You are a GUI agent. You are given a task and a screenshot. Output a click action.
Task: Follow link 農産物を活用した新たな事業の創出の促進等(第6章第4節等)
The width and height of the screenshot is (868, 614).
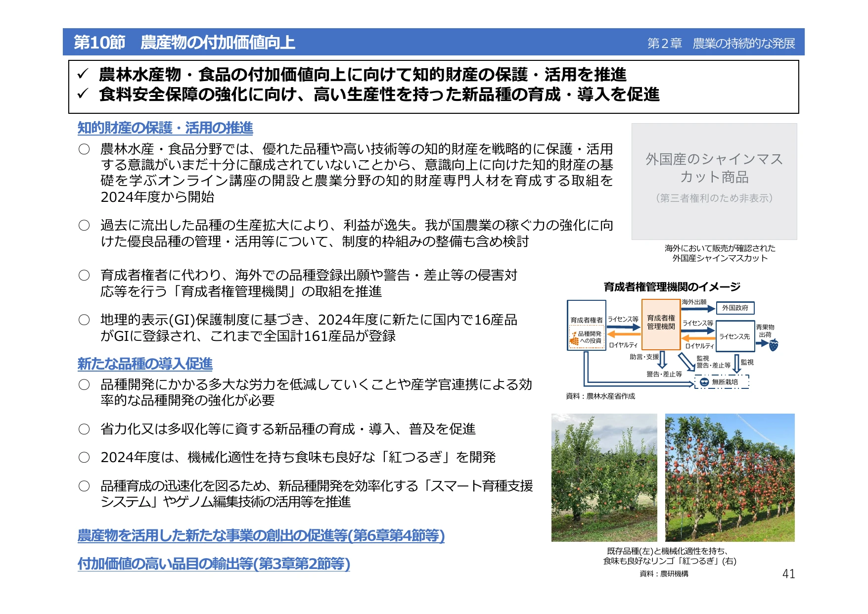pos(261,536)
